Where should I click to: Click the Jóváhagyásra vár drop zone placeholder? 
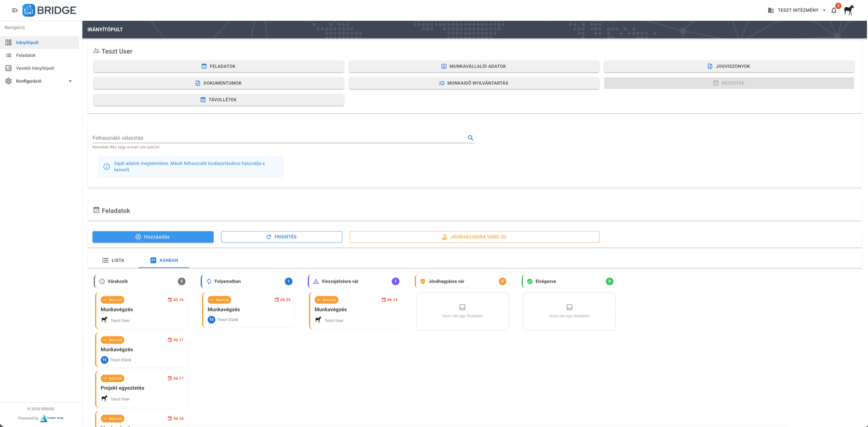(462, 311)
